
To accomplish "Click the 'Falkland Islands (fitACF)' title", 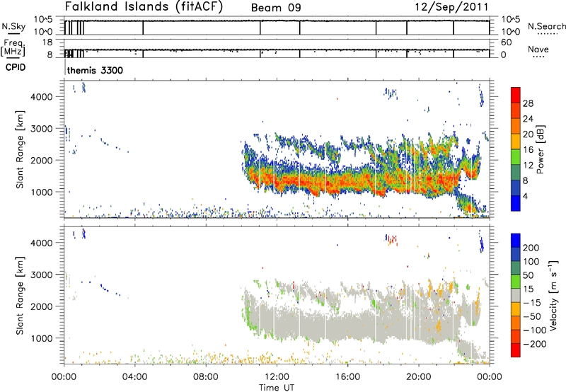I will [144, 7].
